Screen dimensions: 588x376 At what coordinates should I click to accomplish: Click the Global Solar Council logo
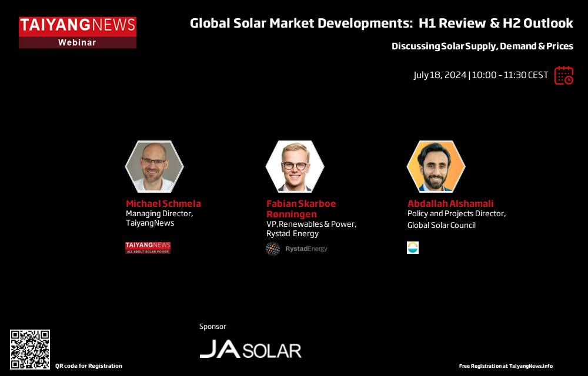[x=413, y=247]
